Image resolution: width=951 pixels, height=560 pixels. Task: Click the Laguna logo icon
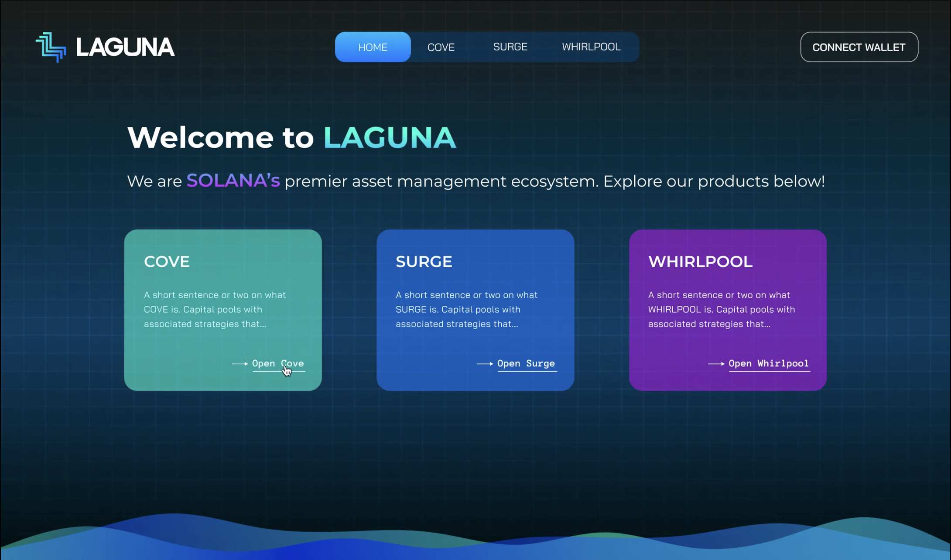[51, 47]
